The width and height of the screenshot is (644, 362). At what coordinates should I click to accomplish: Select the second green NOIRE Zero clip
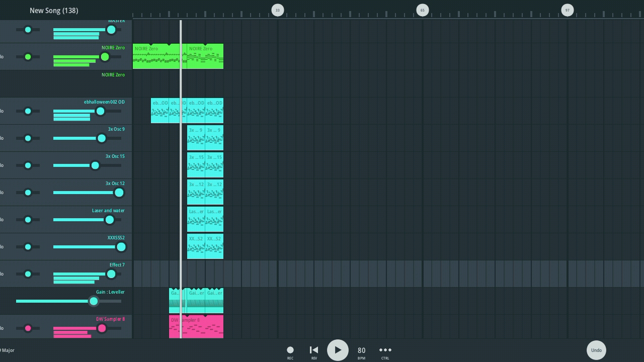pyautogui.click(x=205, y=56)
